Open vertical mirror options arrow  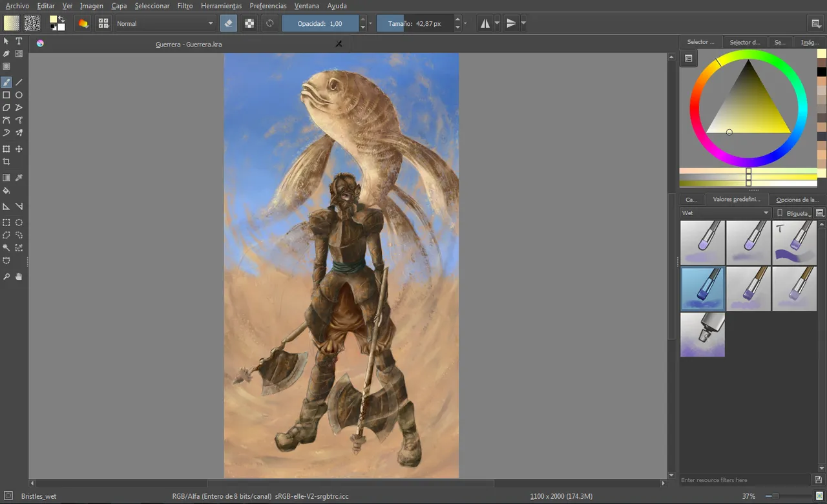tap(523, 23)
